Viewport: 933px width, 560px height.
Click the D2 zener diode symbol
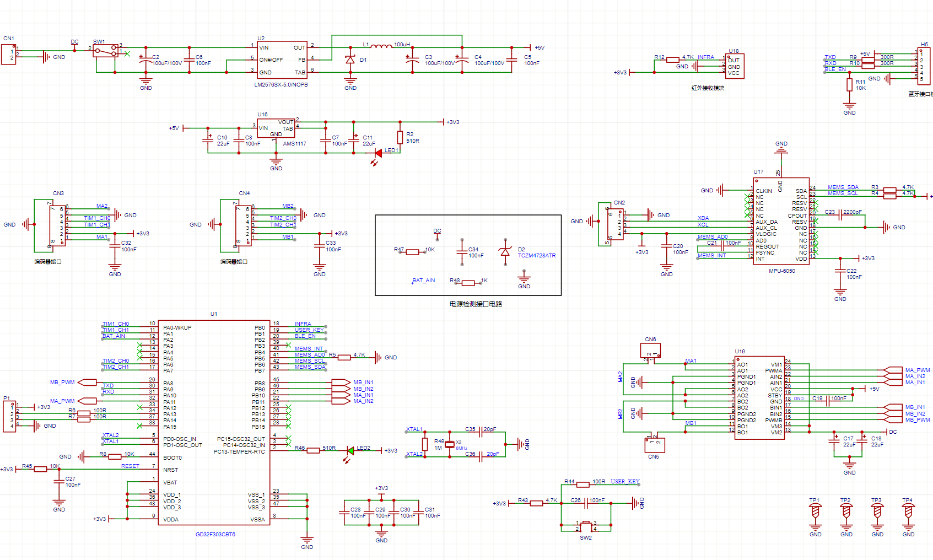pos(505,252)
